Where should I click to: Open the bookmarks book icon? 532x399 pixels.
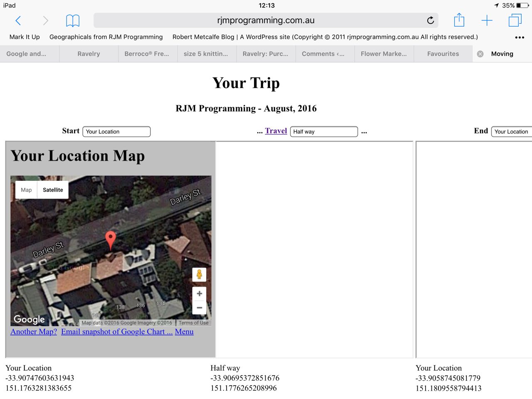pyautogui.click(x=73, y=20)
